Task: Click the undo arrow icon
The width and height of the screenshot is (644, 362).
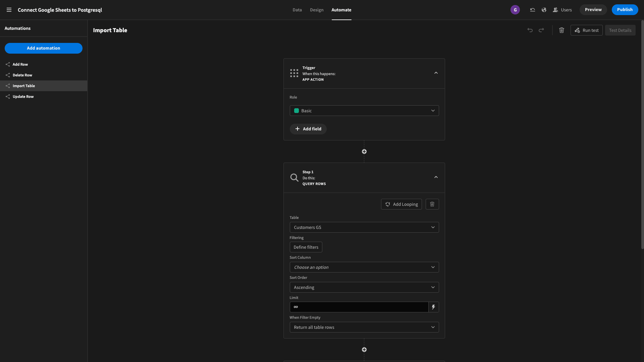Action: [x=530, y=30]
